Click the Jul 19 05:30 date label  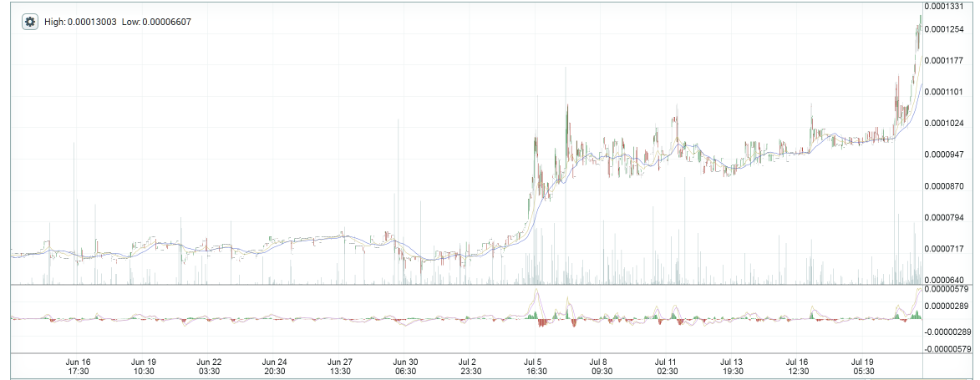pyautogui.click(x=863, y=367)
